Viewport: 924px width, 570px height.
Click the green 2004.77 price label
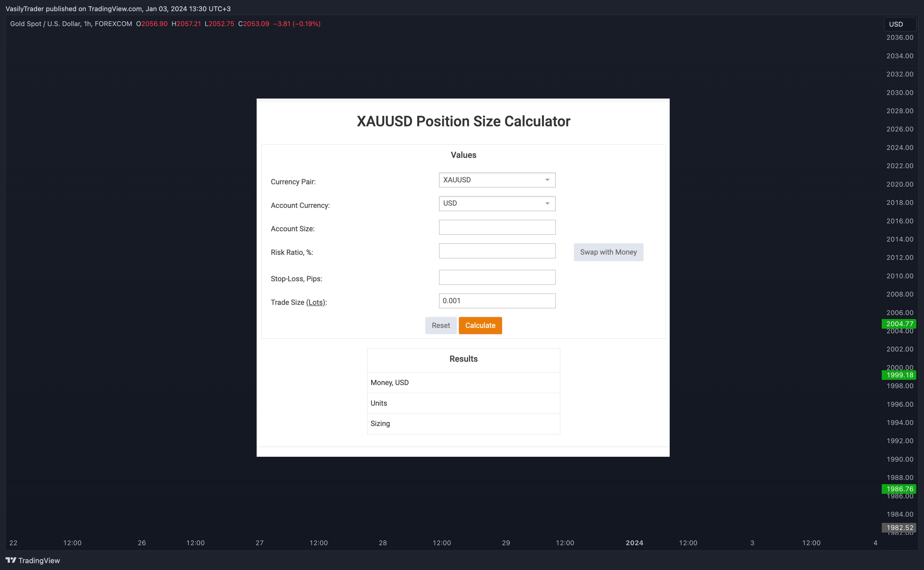(899, 324)
